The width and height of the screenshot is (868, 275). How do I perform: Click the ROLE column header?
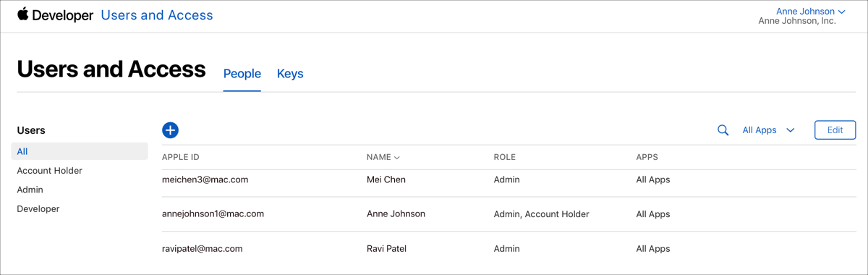pos(505,157)
